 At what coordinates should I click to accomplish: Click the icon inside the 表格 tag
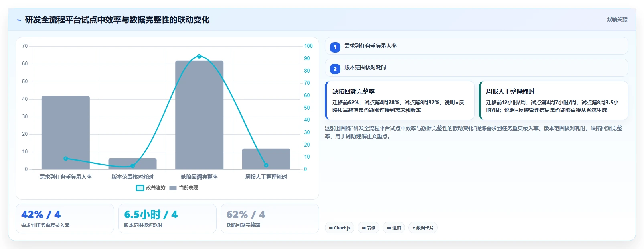(364, 228)
